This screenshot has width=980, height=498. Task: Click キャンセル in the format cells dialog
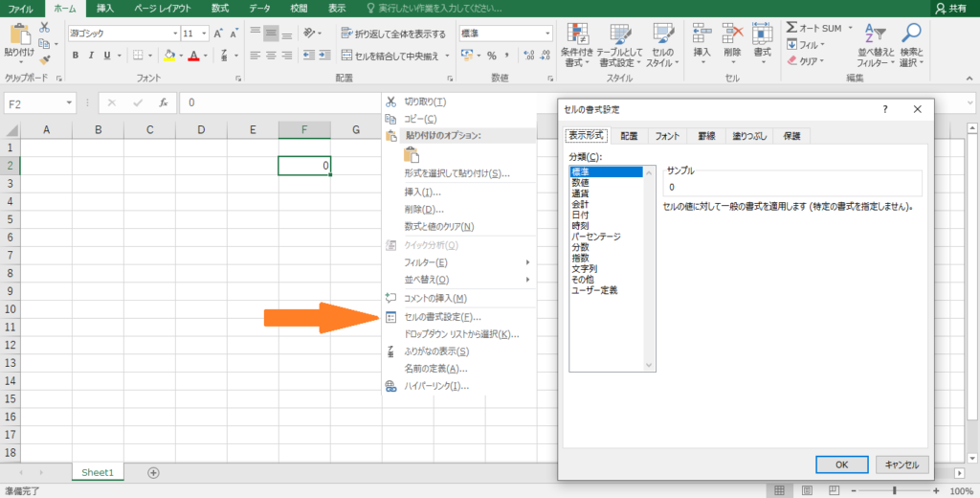tap(902, 464)
